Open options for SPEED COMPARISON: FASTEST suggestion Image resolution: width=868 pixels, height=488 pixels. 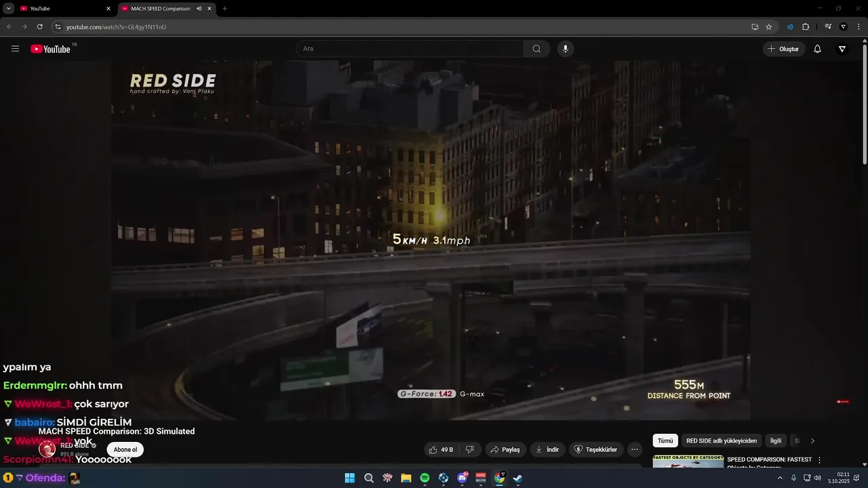tap(819, 460)
